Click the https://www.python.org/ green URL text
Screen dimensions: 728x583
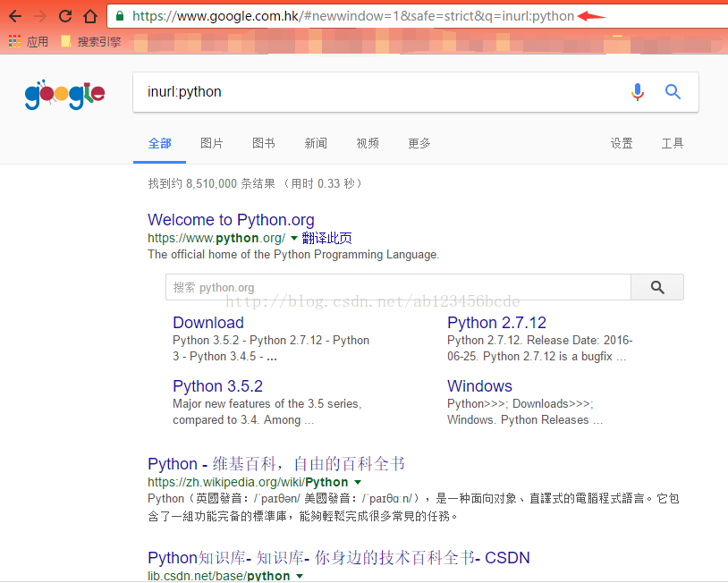[x=216, y=238]
